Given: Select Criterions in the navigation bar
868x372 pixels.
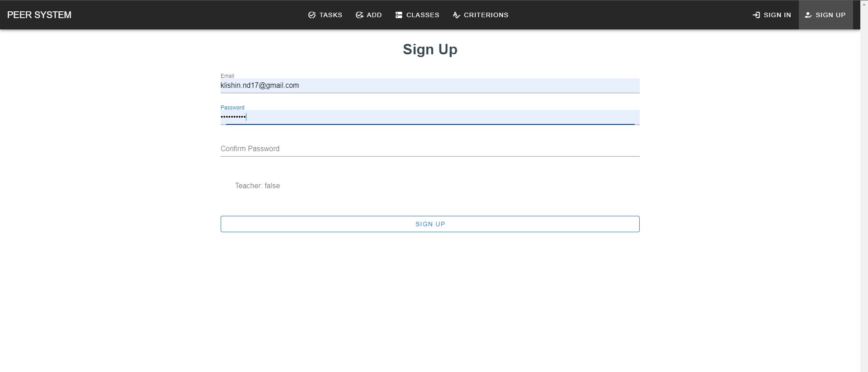Looking at the screenshot, I should pos(480,15).
